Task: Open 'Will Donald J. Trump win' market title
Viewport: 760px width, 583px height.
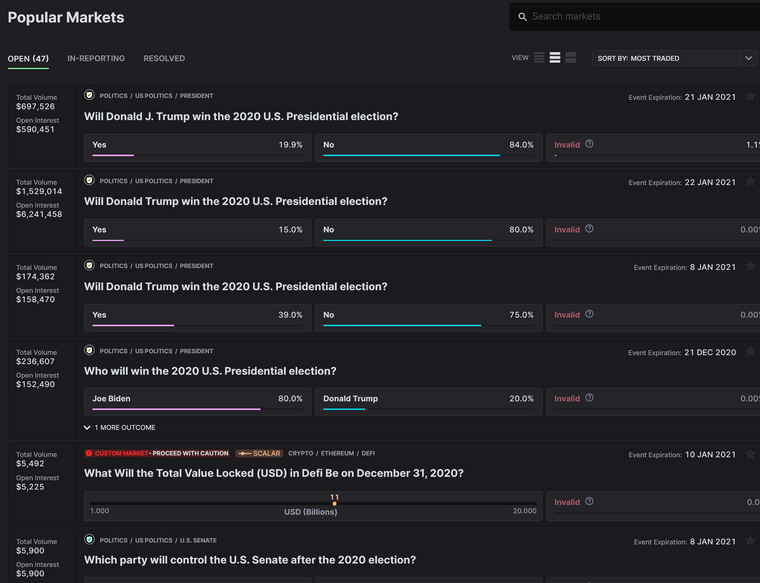Action: (x=241, y=116)
